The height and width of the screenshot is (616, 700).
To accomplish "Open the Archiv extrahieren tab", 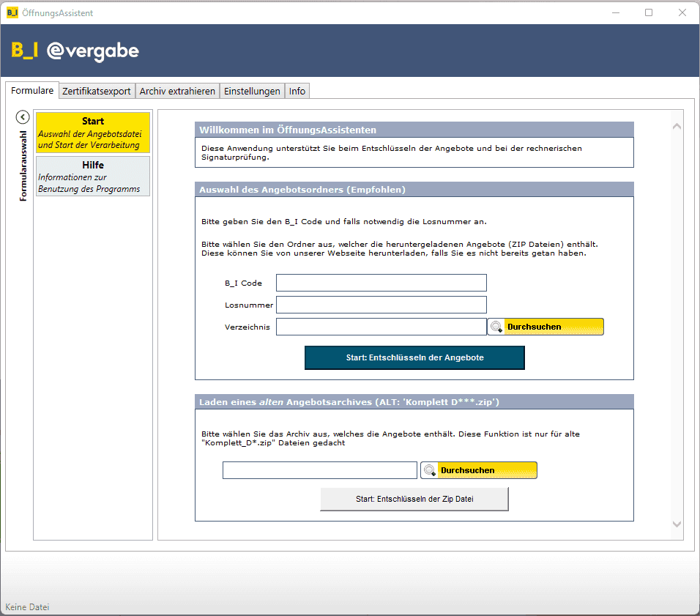I will click(x=177, y=91).
